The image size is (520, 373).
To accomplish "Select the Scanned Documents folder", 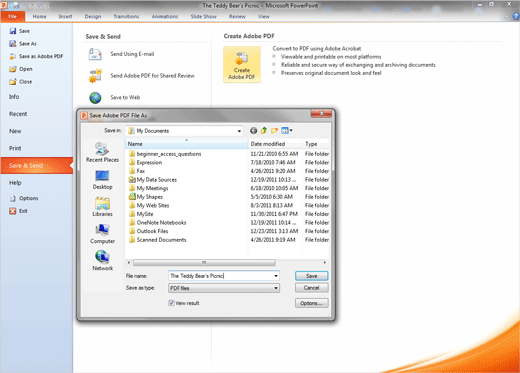I will tap(158, 240).
